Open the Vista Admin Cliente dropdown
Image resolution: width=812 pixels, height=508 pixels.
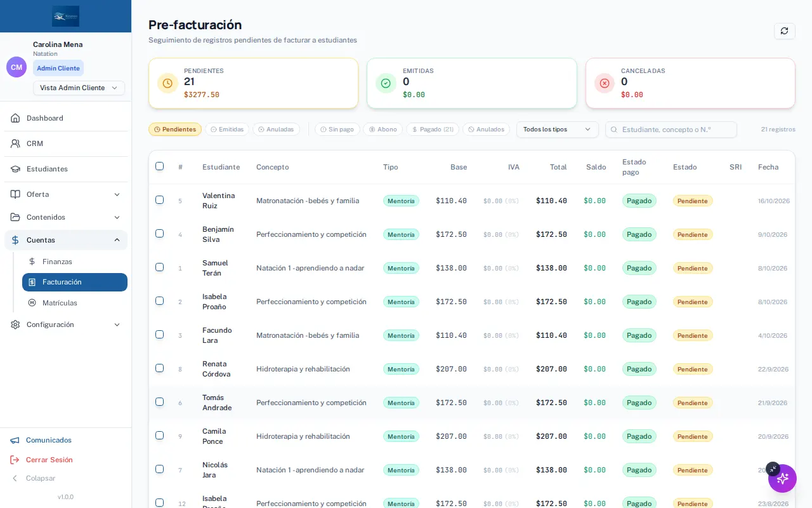79,88
